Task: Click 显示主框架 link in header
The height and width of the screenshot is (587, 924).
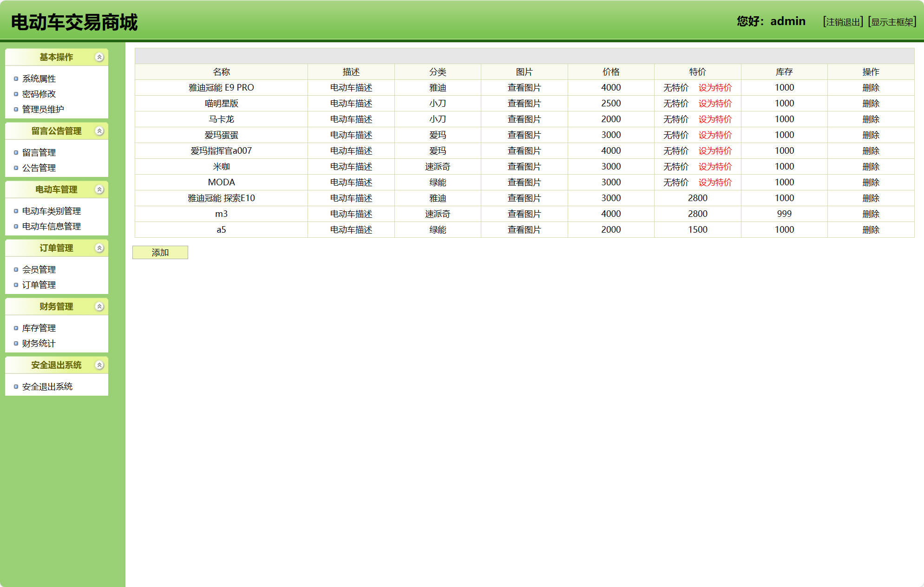Action: (x=892, y=22)
